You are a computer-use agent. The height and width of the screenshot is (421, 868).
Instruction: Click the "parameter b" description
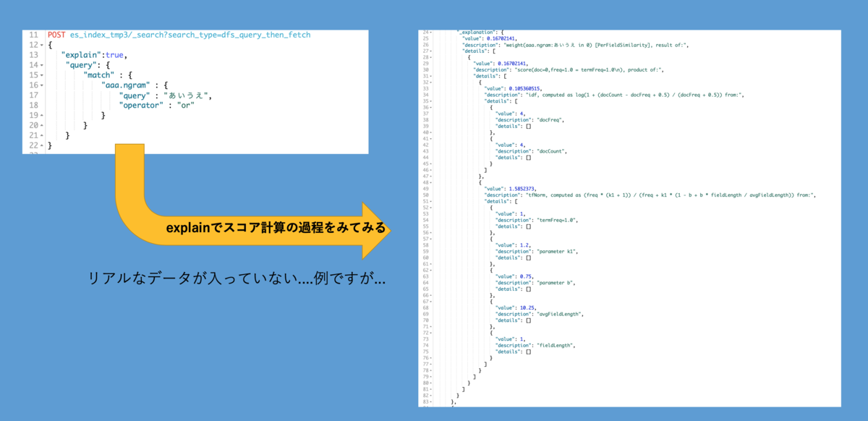(x=556, y=283)
